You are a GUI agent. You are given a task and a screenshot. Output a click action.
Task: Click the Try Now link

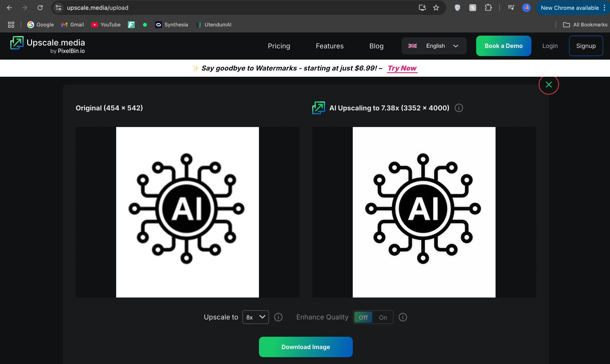(x=402, y=68)
